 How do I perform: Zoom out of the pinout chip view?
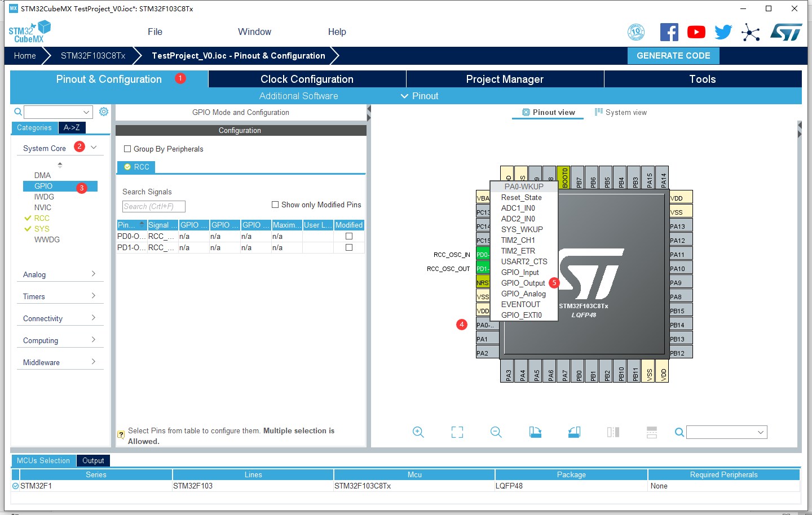tap(496, 432)
